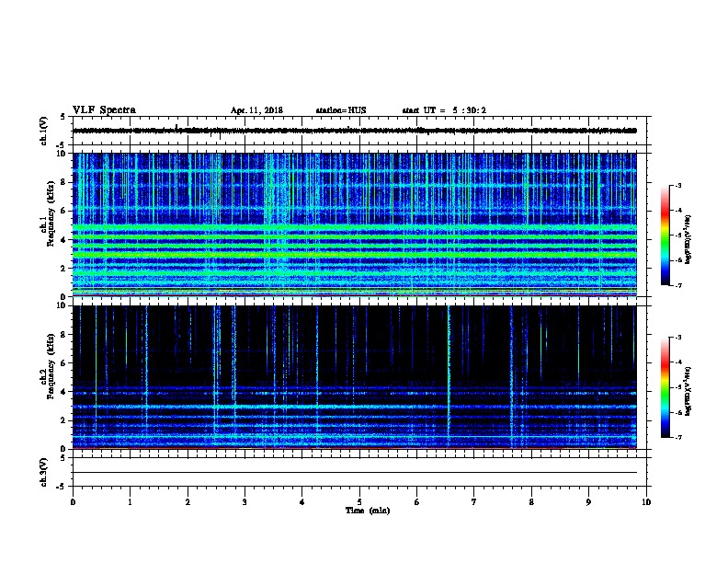Click the upper color bar's log(PSD) label
The width and height of the screenshot is (728, 563).
coord(688,240)
